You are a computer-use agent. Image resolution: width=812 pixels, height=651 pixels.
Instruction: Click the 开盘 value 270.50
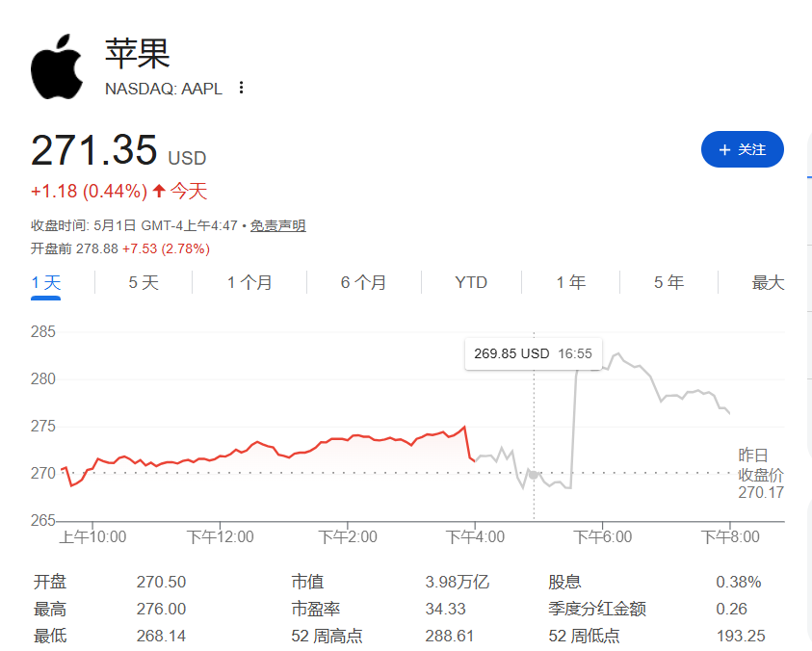pyautogui.click(x=161, y=582)
